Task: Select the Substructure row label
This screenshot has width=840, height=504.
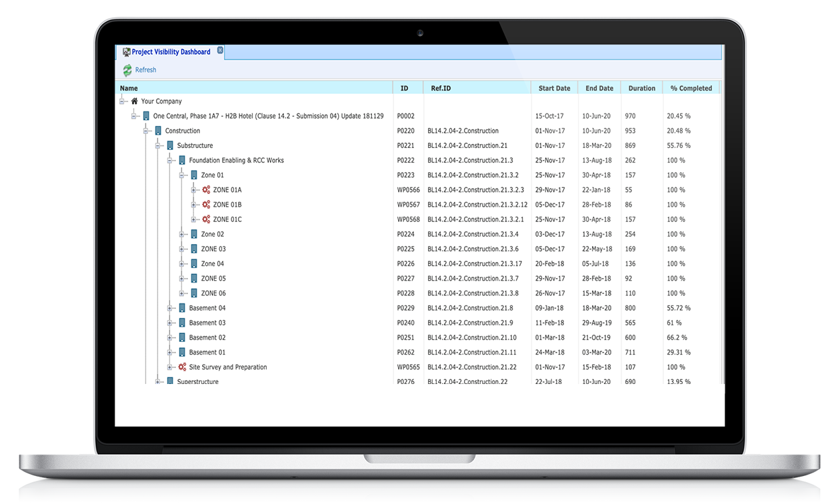Action: click(x=195, y=146)
